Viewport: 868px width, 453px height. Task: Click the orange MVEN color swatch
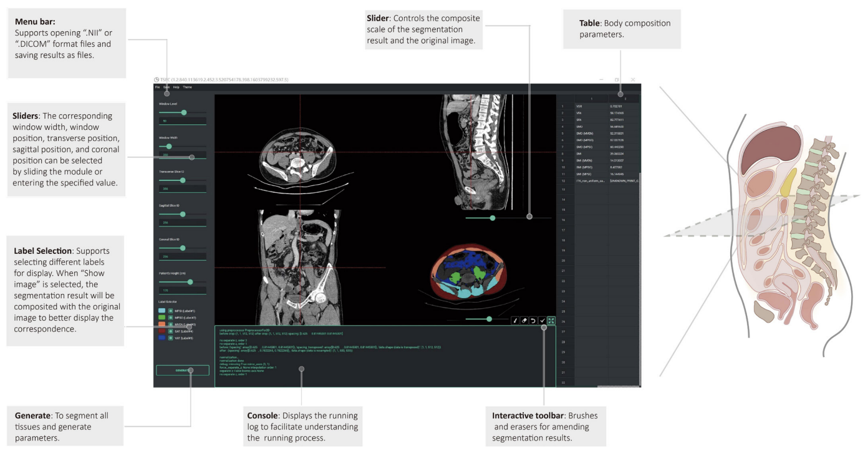pyautogui.click(x=162, y=324)
